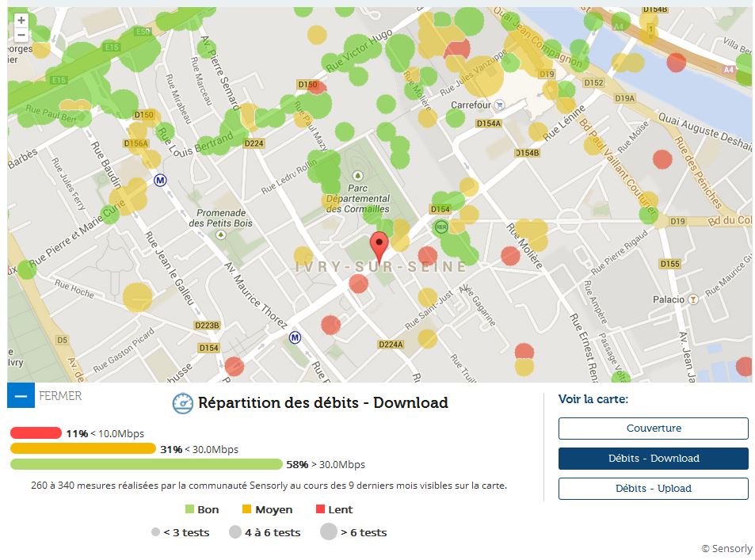Image resolution: width=755 pixels, height=560 pixels.
Task: Click the orange 31% speed bar
Action: pos(82,449)
